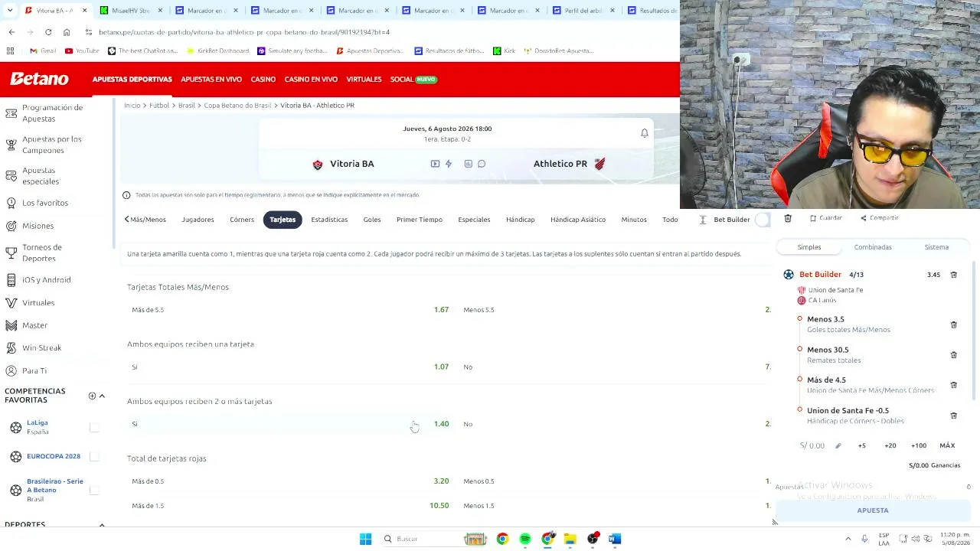
Task: Collapse the Deportes section
Action: 102,524
